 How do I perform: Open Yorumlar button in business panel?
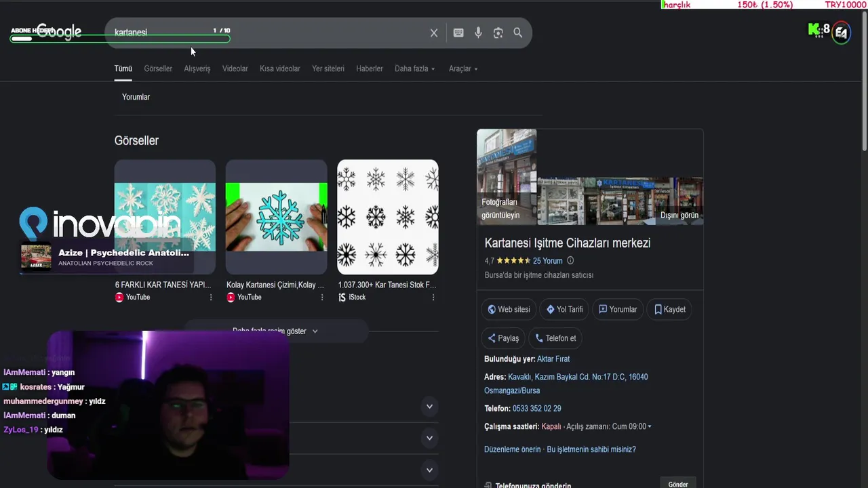[618, 309]
